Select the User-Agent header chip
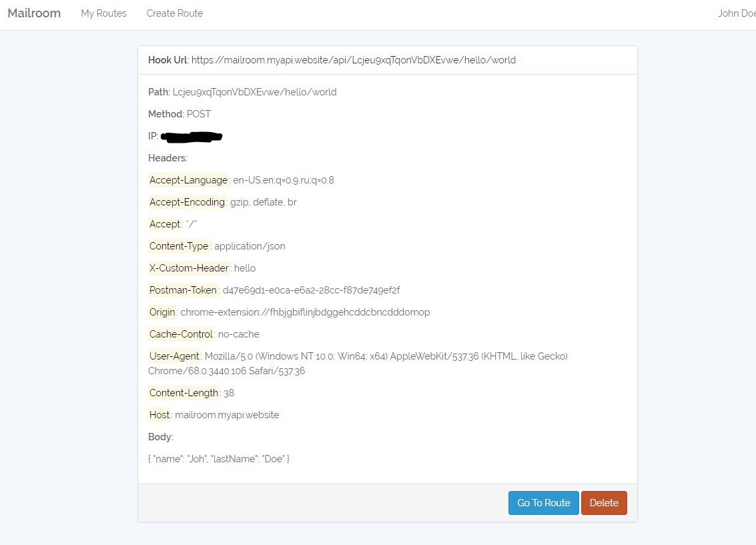756x545 pixels. [174, 356]
